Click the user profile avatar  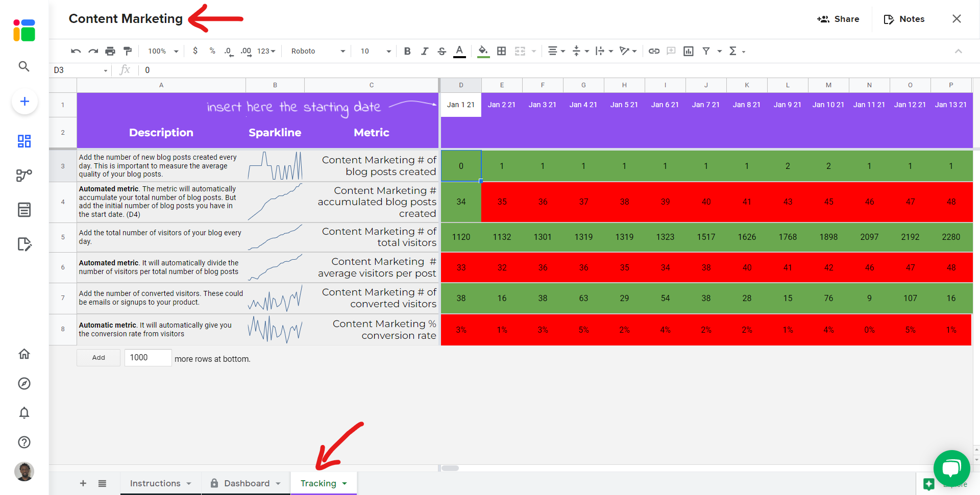tap(24, 472)
